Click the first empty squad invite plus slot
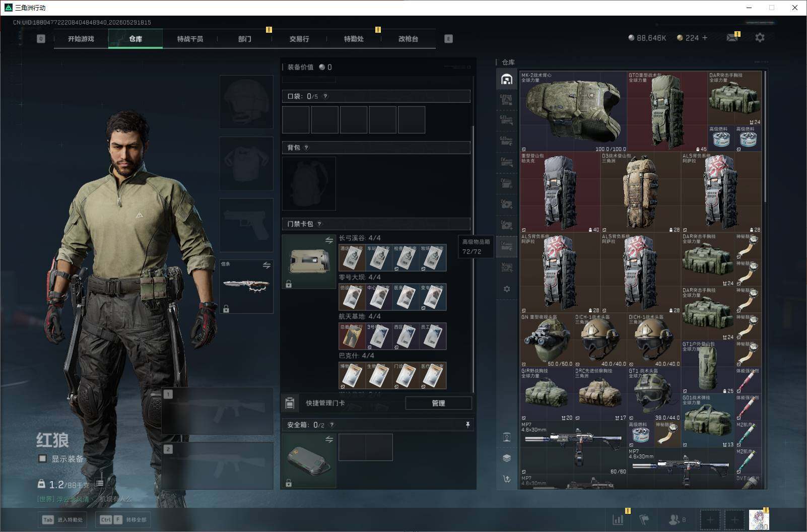This screenshot has width=807, height=532. pyautogui.click(x=710, y=519)
